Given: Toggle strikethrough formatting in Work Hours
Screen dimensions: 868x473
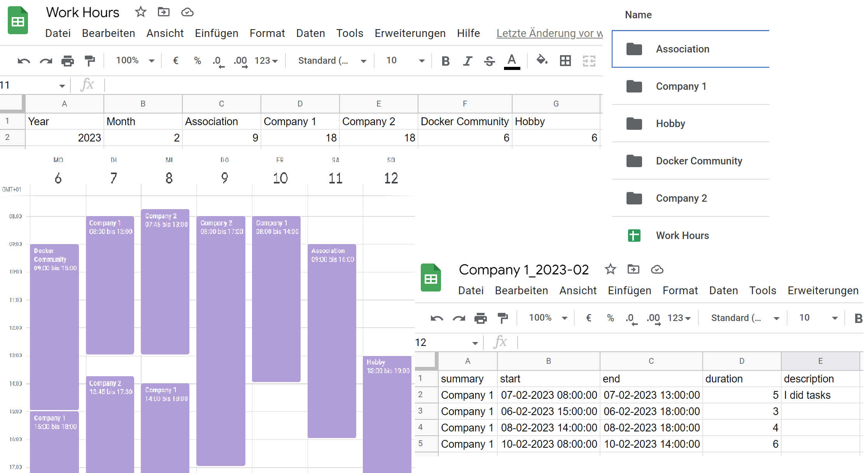Looking at the screenshot, I should [490, 61].
